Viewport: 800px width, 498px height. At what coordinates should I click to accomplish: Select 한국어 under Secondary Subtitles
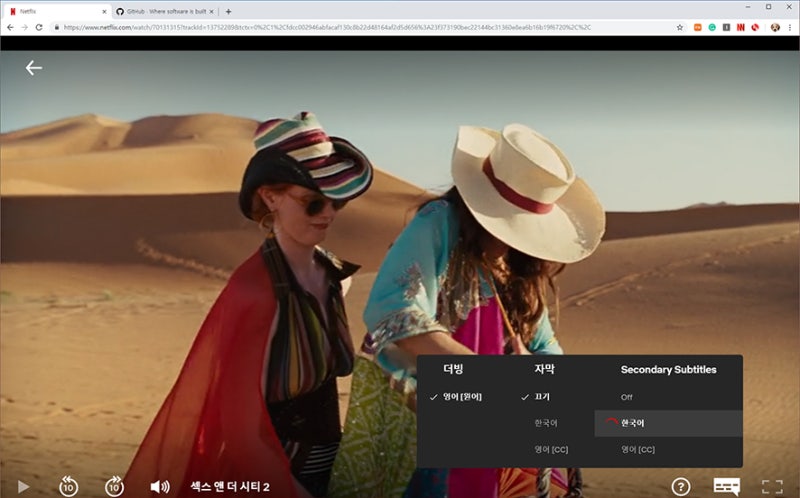pyautogui.click(x=668, y=423)
